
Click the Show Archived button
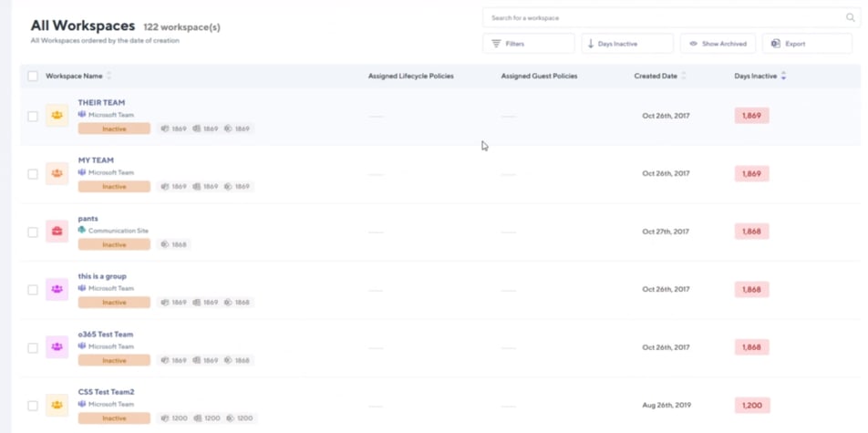click(718, 44)
